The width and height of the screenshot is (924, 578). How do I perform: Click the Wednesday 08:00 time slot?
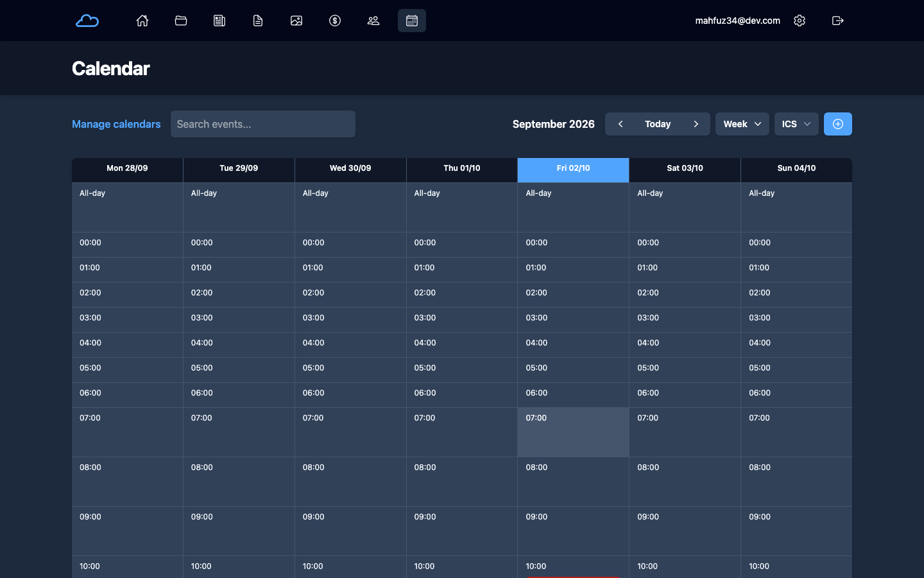(350, 482)
